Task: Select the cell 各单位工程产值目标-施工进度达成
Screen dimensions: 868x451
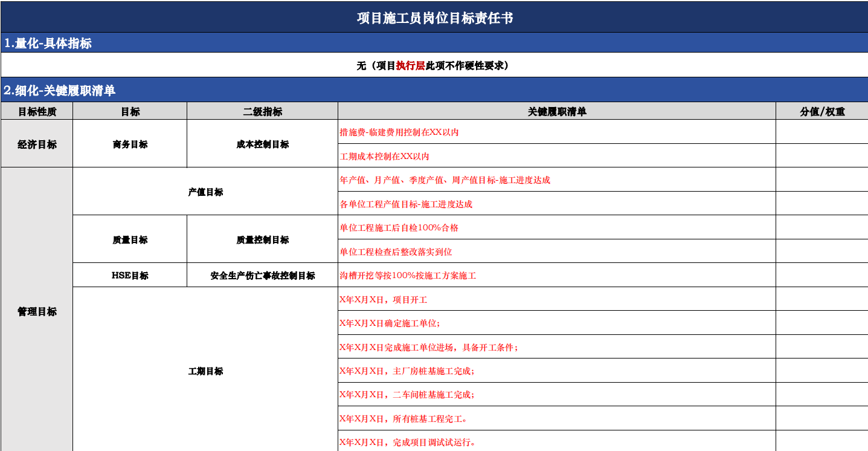Action: point(557,204)
